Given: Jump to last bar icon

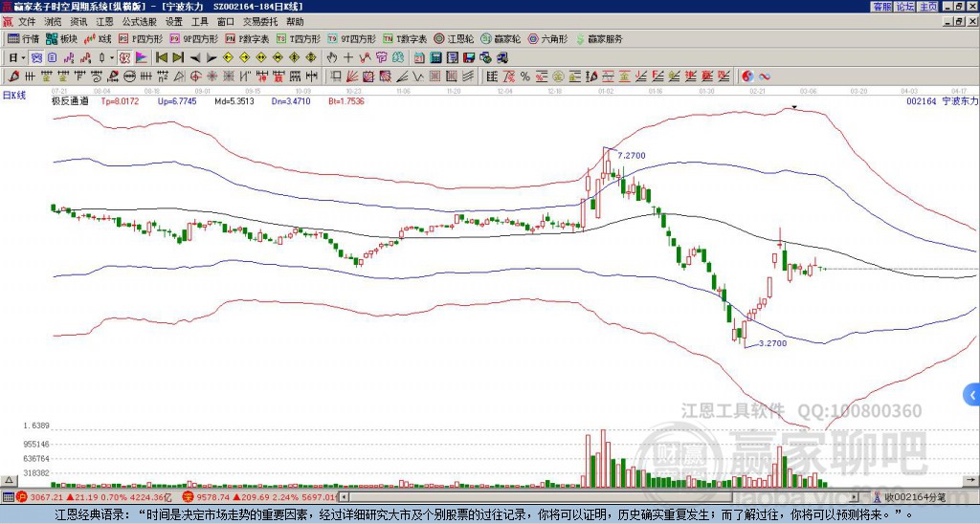Looking at the screenshot, I should [x=178, y=58].
